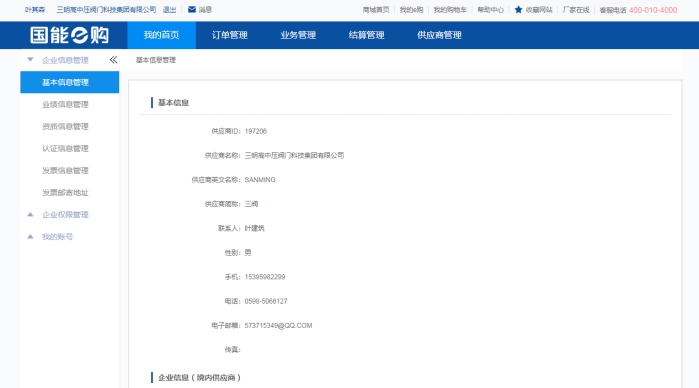Click the 基本信息 section heading
The height and width of the screenshot is (388, 699).
point(173,103)
